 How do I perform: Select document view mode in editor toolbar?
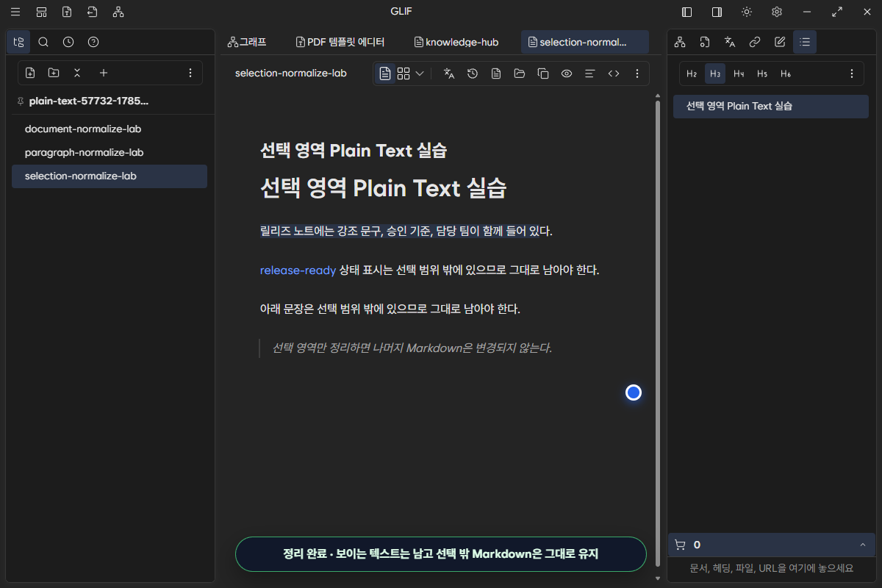[x=385, y=73]
